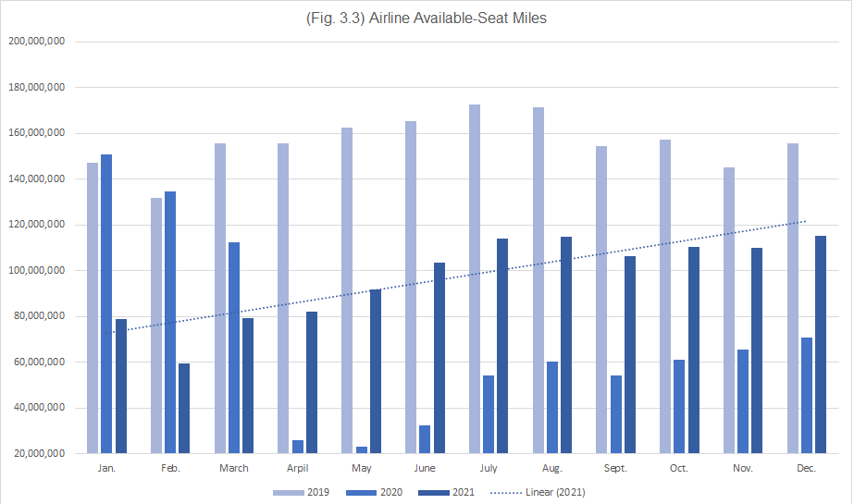The height and width of the screenshot is (504, 854).
Task: Select the July 2021 bar
Action: [x=502, y=346]
